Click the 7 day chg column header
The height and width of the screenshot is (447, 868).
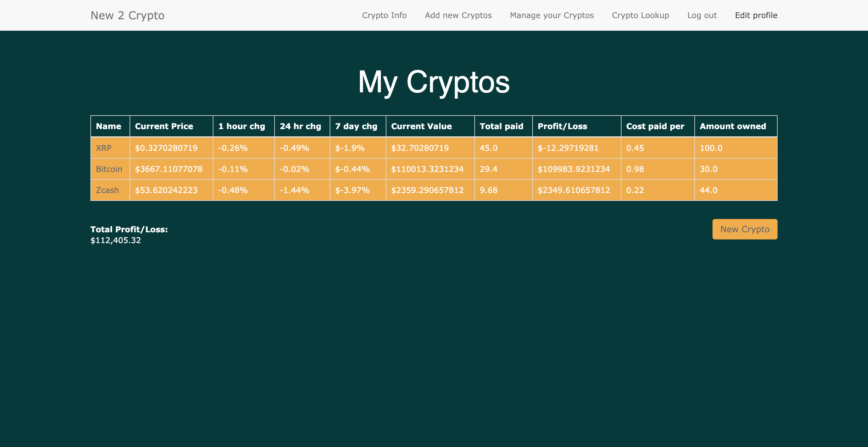[x=356, y=126]
